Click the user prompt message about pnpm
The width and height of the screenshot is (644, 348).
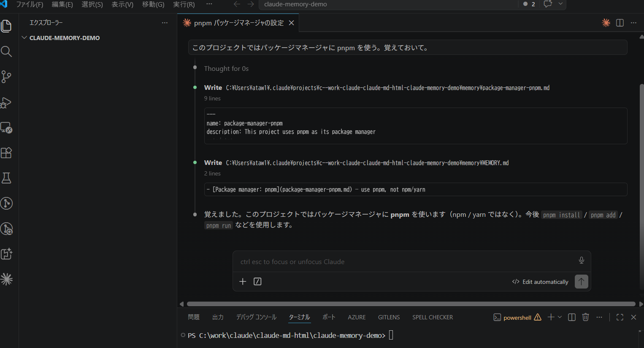click(408, 47)
